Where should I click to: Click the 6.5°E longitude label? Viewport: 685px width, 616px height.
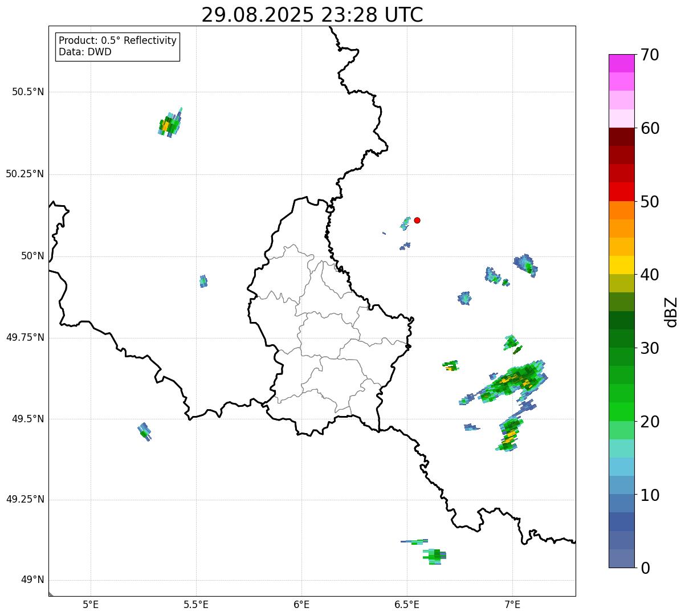pos(407,605)
